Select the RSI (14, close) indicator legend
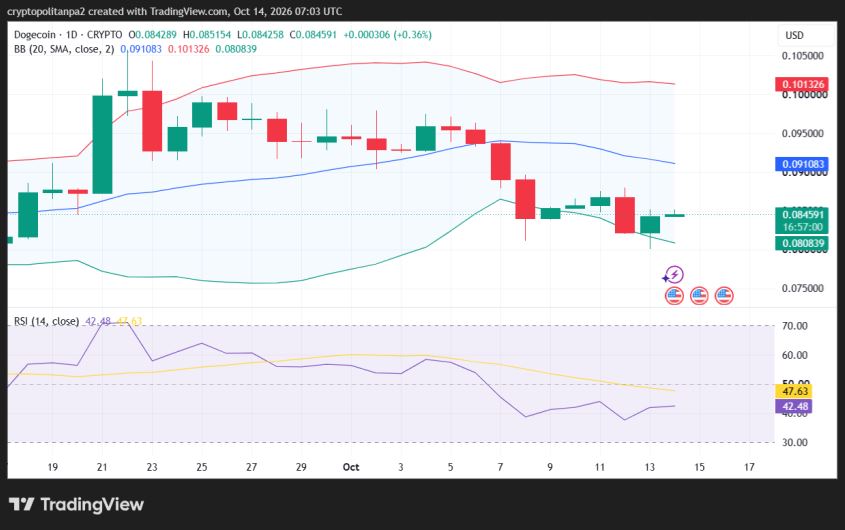The height and width of the screenshot is (530, 845). pyautogui.click(x=46, y=321)
